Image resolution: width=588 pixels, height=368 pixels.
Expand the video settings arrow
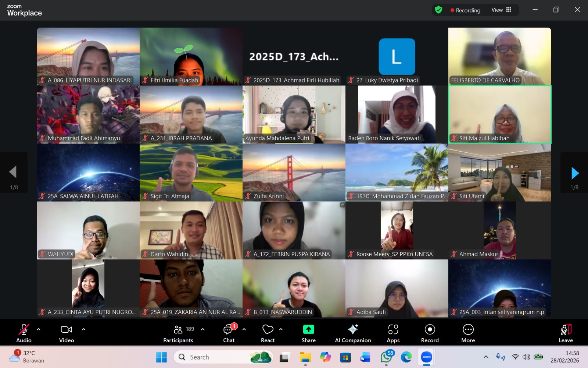[83, 329]
